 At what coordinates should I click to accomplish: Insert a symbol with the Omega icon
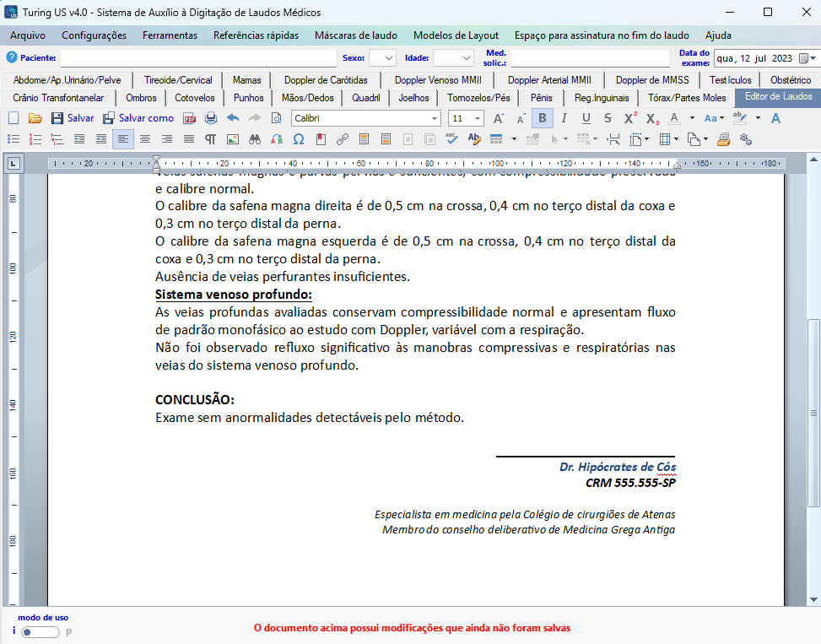pos(298,138)
